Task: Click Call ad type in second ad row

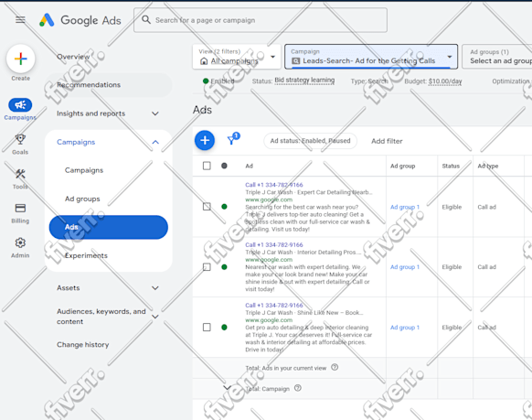Action: pyautogui.click(x=486, y=267)
